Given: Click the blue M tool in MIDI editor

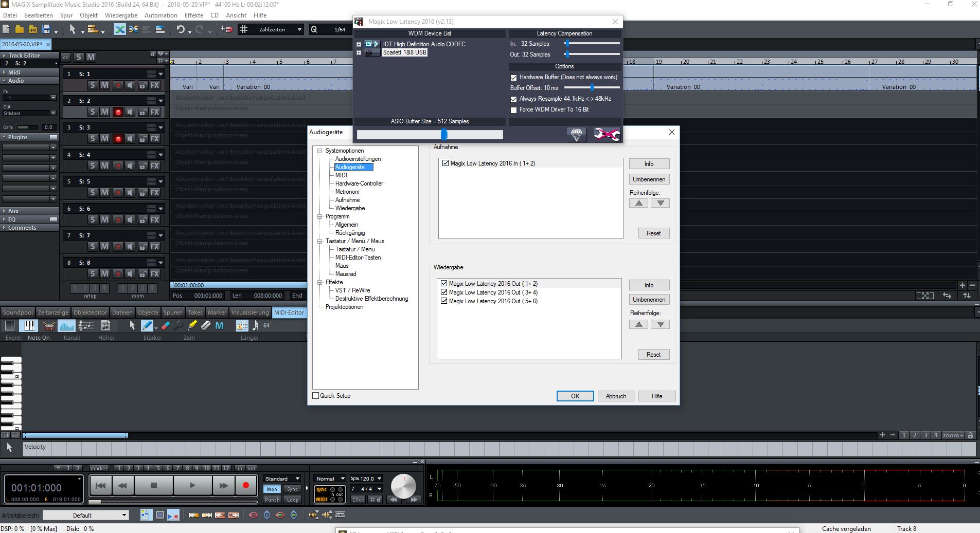Looking at the screenshot, I should pos(219,325).
